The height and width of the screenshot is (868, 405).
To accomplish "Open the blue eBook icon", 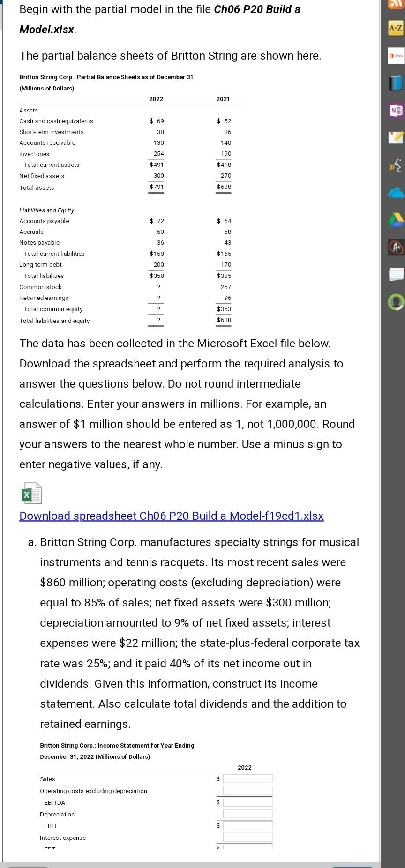I will [x=396, y=82].
